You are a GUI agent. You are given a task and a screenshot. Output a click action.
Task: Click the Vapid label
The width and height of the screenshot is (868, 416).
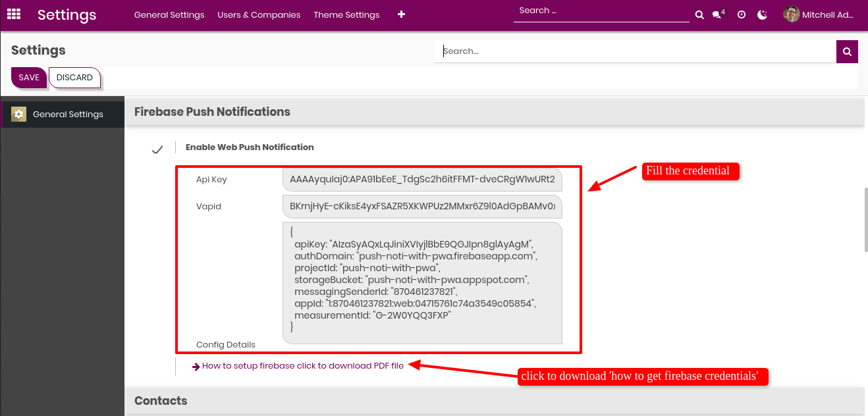209,207
